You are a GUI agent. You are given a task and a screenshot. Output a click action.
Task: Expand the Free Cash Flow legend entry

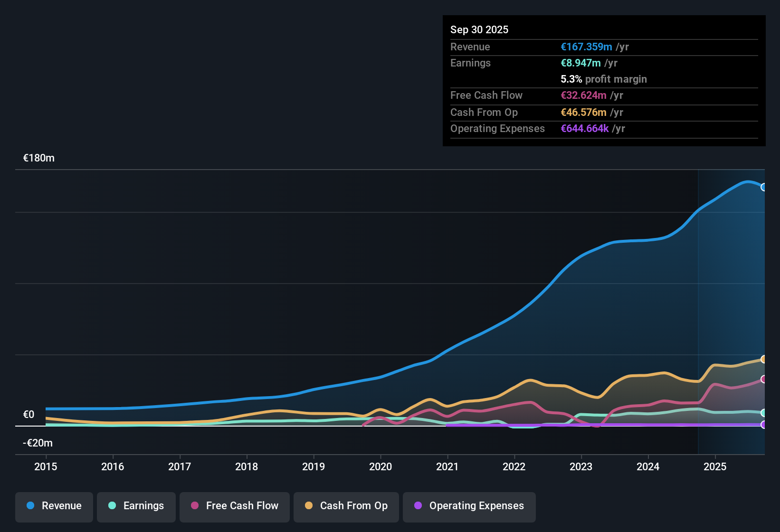click(x=234, y=507)
